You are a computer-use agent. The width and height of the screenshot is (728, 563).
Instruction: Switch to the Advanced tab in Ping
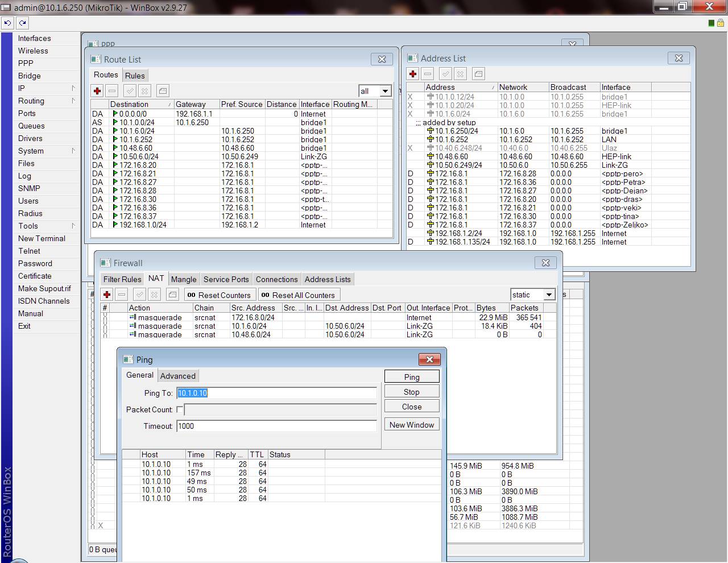coord(178,376)
